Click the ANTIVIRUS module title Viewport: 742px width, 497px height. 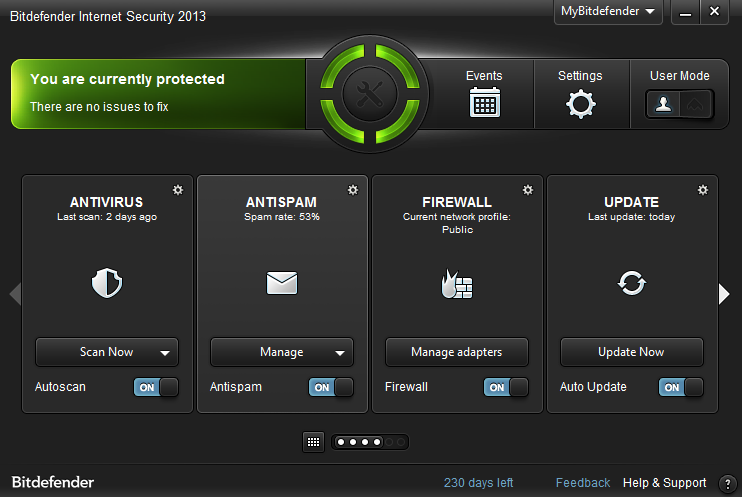pyautogui.click(x=106, y=202)
